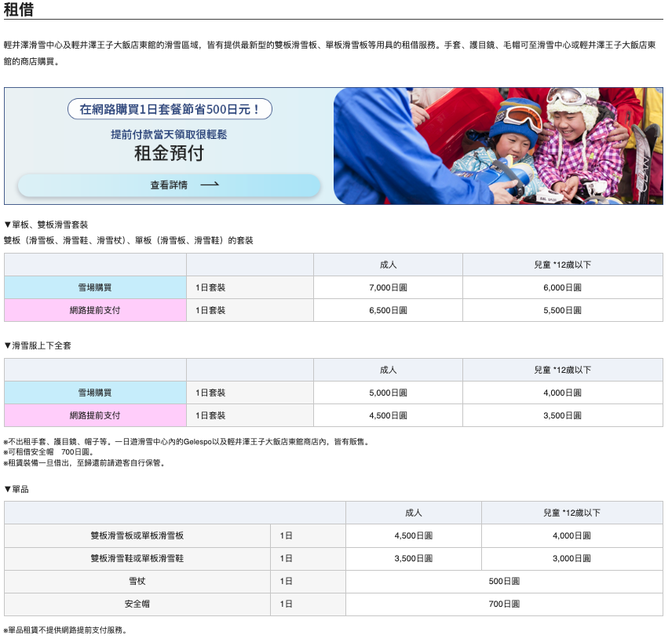
Task: Select the 雙板滑雪板或單板滑雪板 row
Action: click(x=135, y=535)
